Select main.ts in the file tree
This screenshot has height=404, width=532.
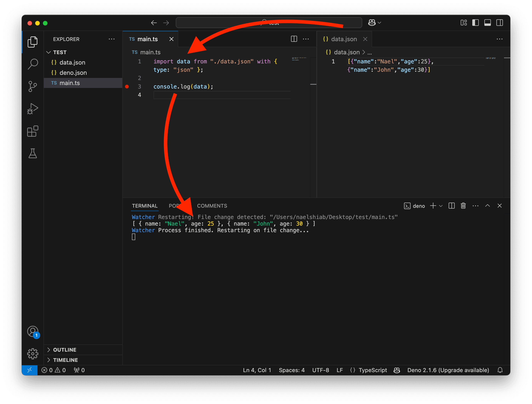pos(83,83)
